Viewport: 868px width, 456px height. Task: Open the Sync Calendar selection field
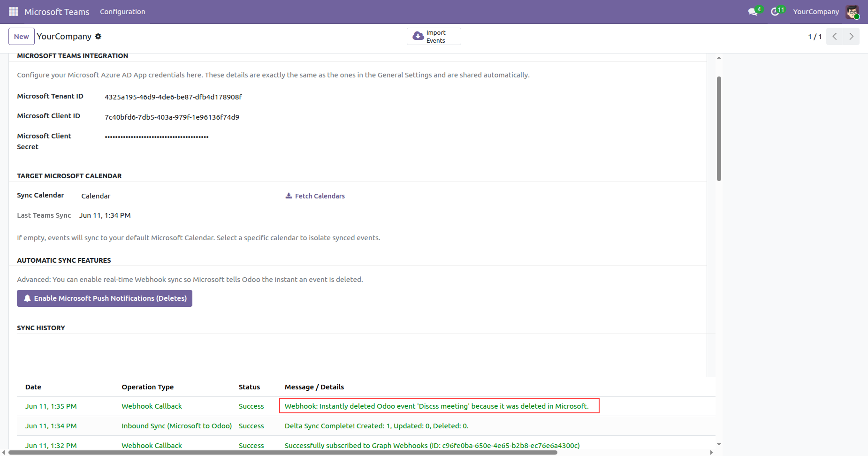(x=96, y=196)
